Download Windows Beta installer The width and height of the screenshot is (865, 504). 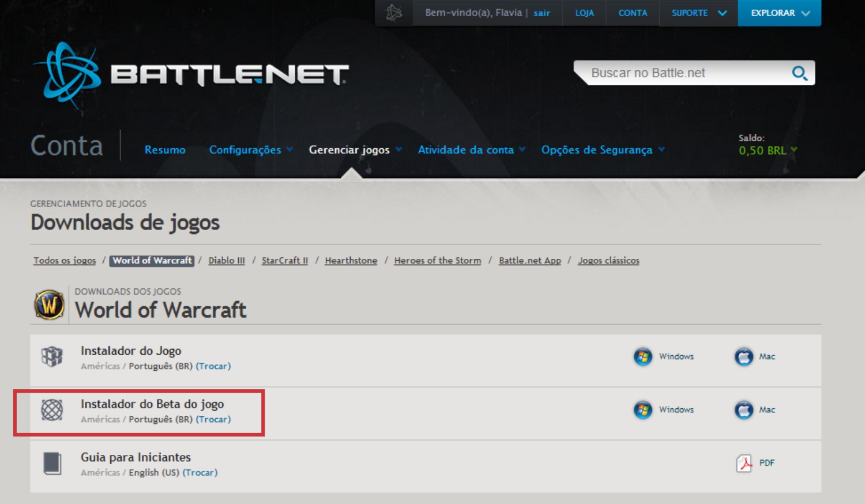(x=664, y=409)
